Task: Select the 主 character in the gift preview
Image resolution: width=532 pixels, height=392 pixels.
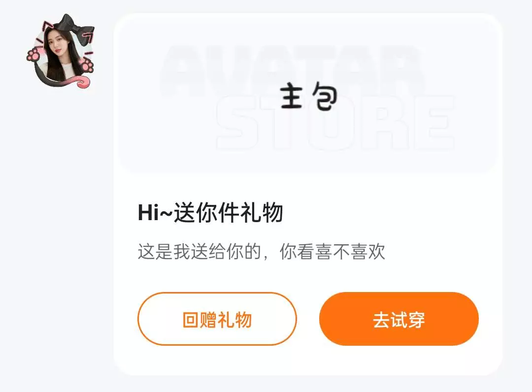Action: [292, 97]
